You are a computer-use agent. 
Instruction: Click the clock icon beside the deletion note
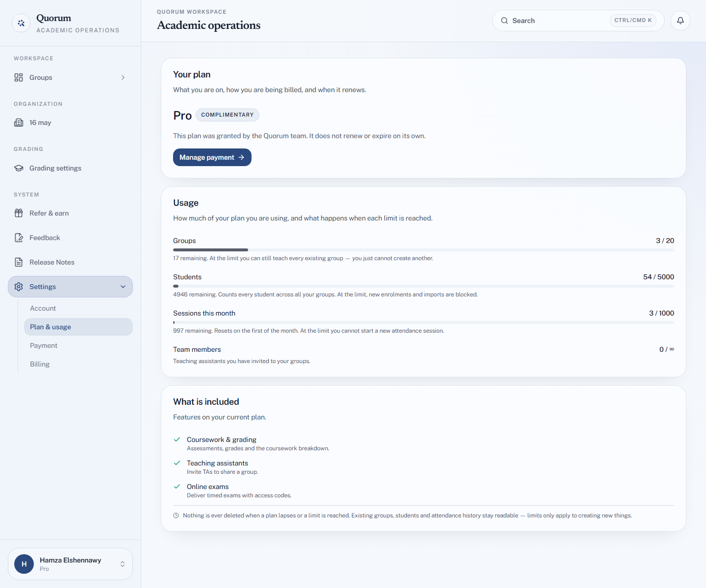pos(176,515)
